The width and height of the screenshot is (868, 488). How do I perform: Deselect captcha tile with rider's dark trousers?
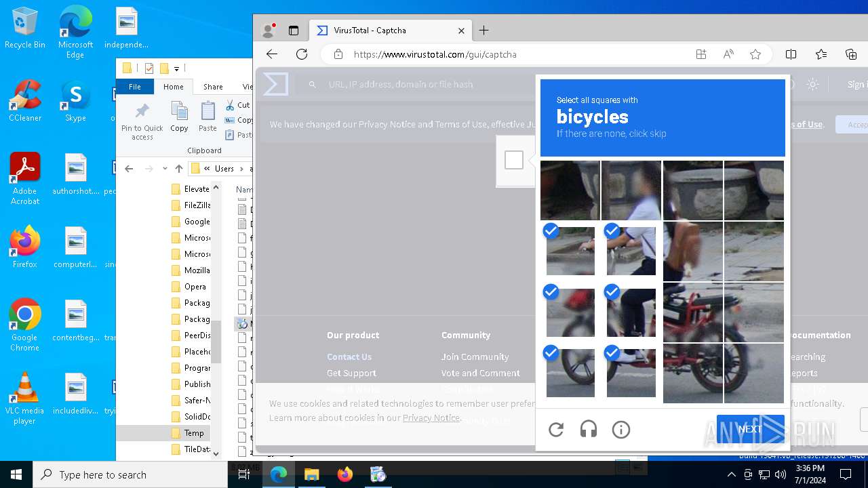coord(631,312)
